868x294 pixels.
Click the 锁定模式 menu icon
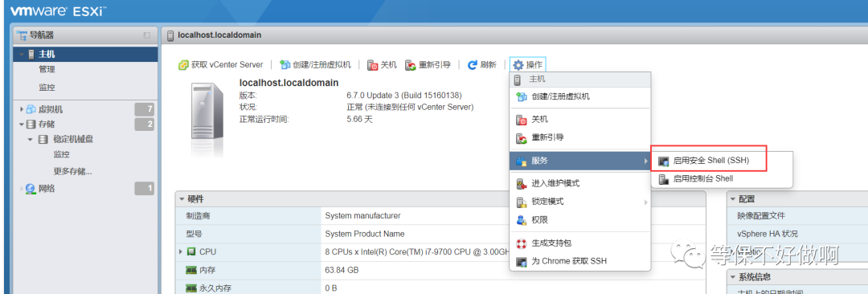521,202
